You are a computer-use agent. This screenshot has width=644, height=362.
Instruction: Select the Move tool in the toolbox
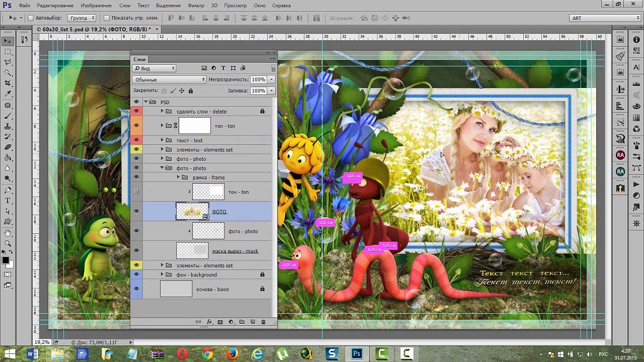(x=8, y=41)
